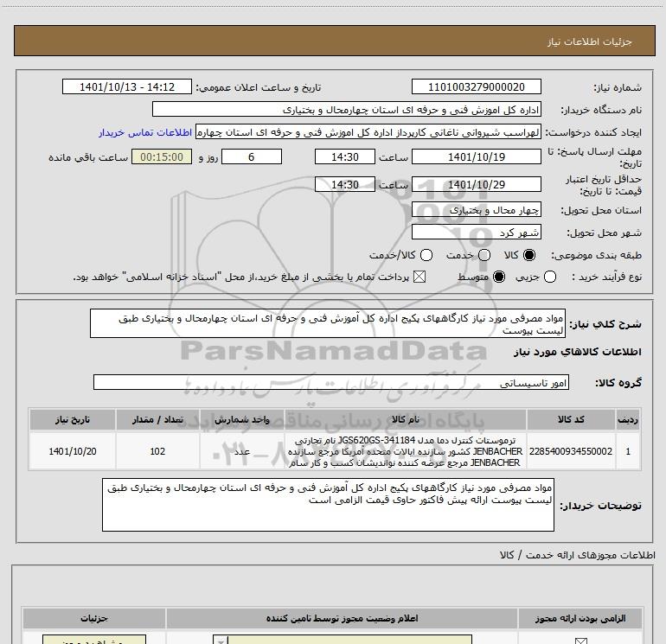
Task: Click product code 2285400934550002 cell
Action: click(571, 451)
